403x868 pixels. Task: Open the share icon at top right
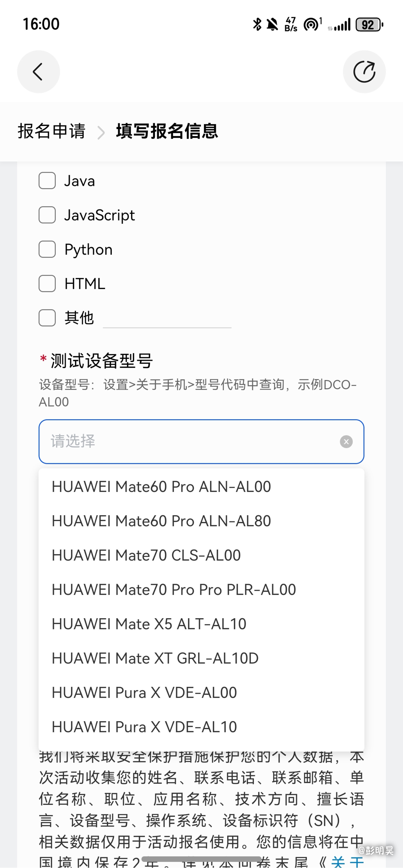point(364,72)
